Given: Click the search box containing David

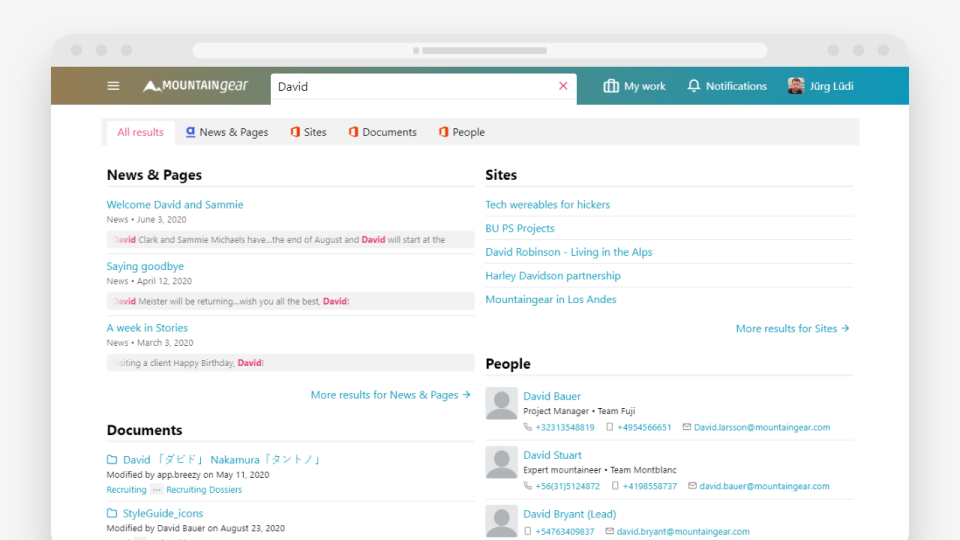Looking at the screenshot, I should point(424,86).
